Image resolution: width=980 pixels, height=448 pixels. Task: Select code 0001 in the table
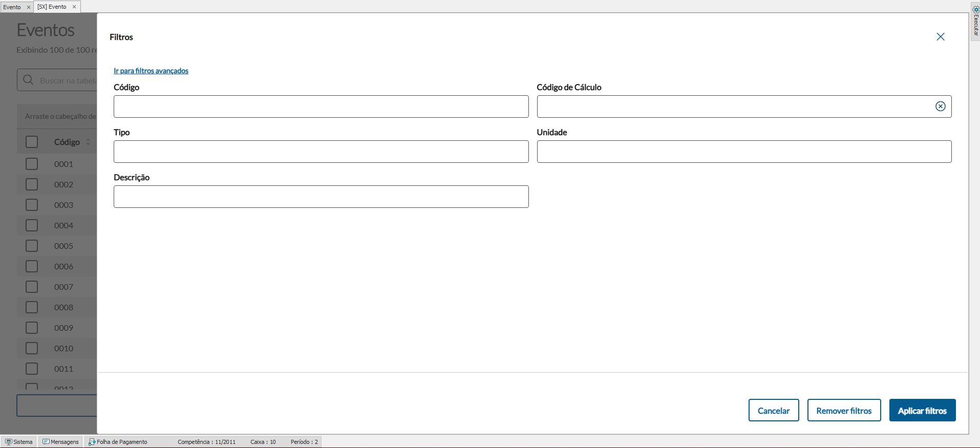pos(63,164)
